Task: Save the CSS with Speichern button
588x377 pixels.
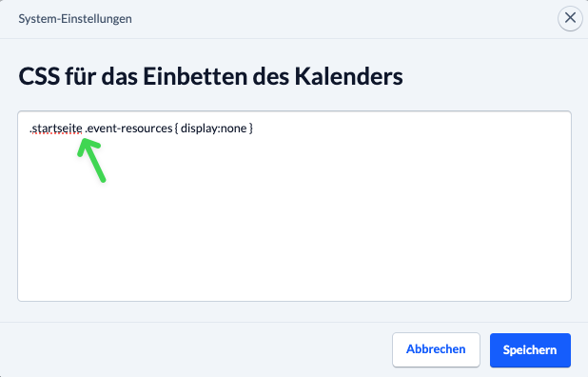Action: click(530, 349)
